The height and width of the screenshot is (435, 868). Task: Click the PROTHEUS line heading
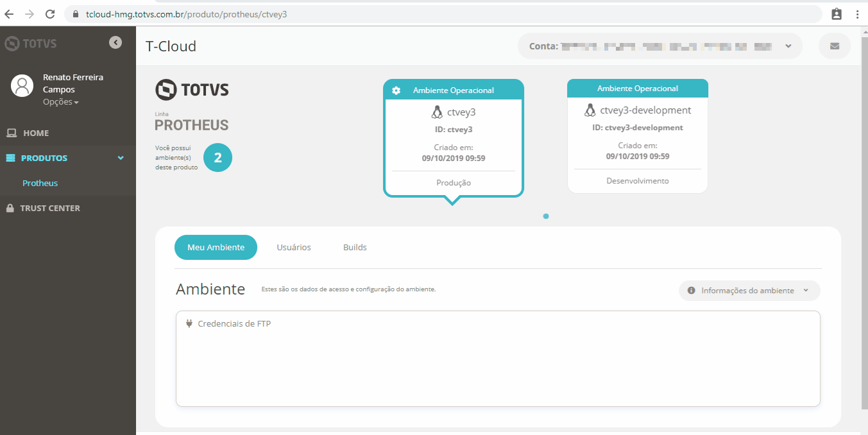[192, 124]
